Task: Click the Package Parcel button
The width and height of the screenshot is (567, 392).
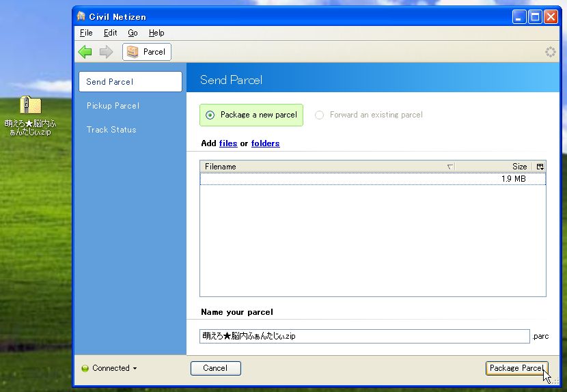Action: click(x=516, y=368)
